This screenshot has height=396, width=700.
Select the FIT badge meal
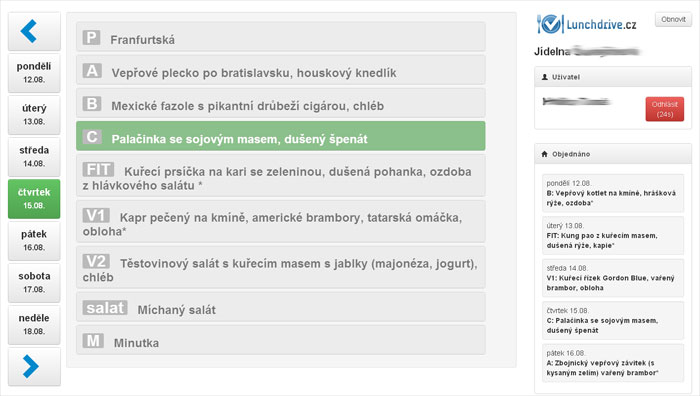point(98,170)
